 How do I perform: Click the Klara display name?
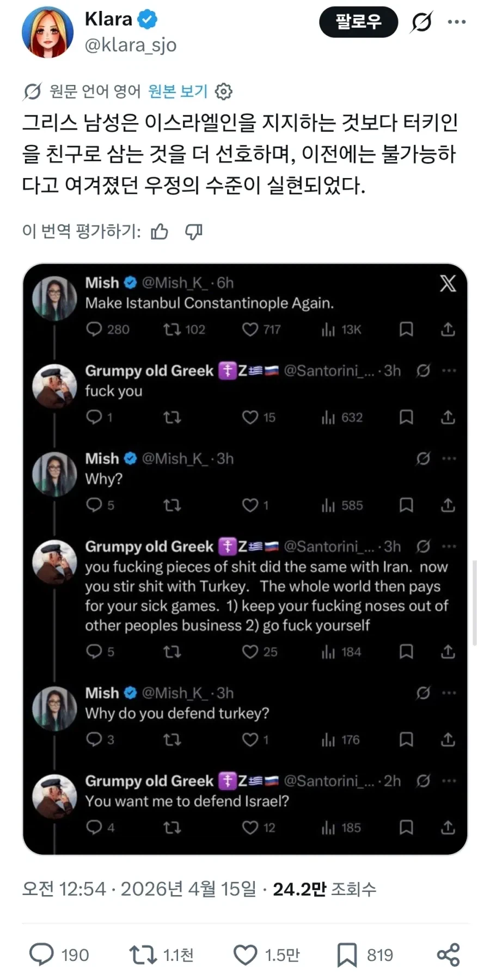tap(108, 20)
